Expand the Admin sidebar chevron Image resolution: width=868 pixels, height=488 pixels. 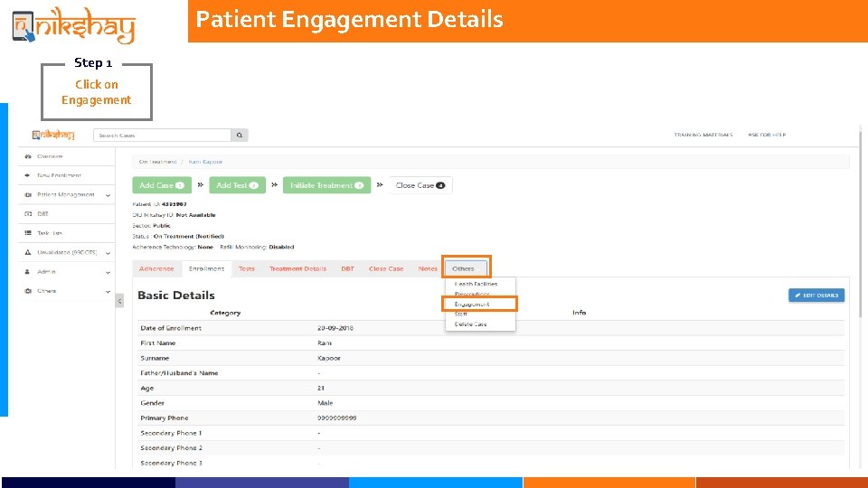click(108, 272)
